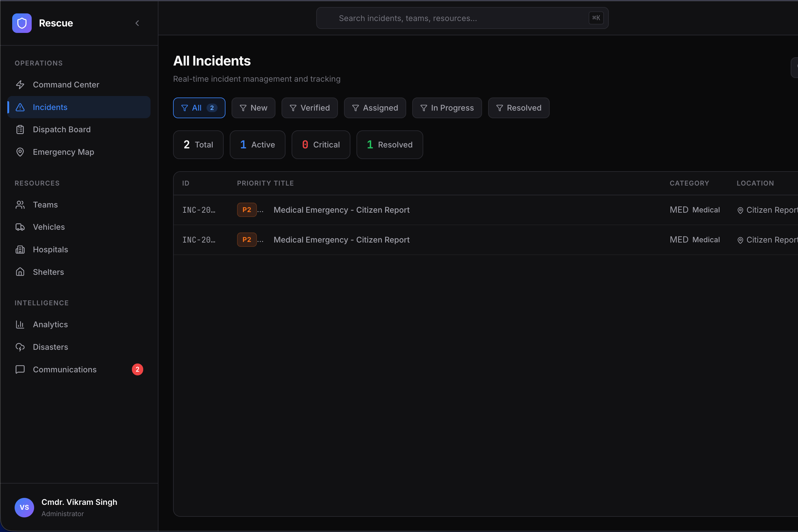Open second incident ID INC-20…
Image resolution: width=798 pixels, height=532 pixels.
tap(199, 240)
